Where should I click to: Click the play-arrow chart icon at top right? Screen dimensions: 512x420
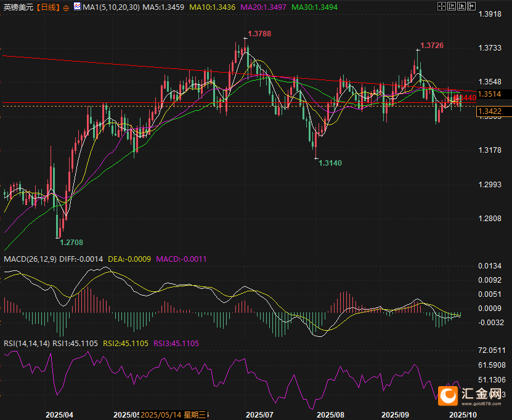point(461,7)
